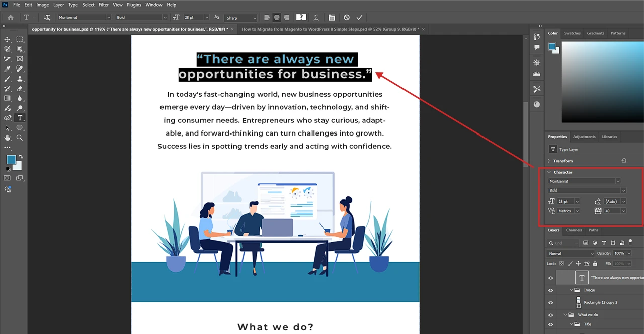
Task: Open Edit Toolbar three-dots menu
Action: (x=8, y=147)
